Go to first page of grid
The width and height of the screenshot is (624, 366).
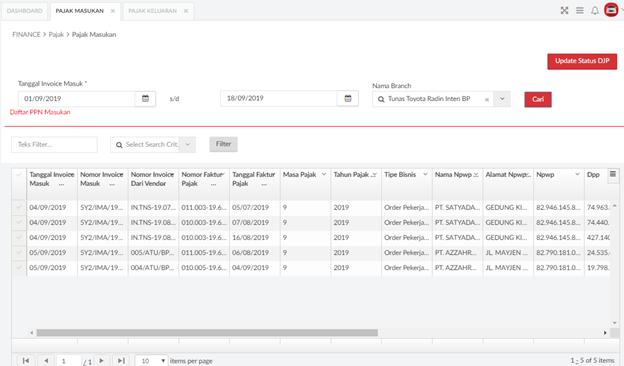(26, 360)
